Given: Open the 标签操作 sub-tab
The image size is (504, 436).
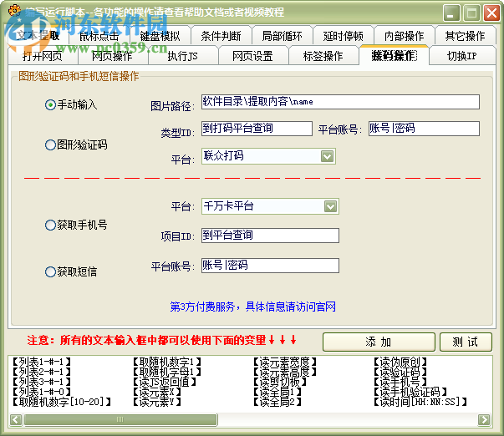Looking at the screenshot, I should tap(323, 56).
